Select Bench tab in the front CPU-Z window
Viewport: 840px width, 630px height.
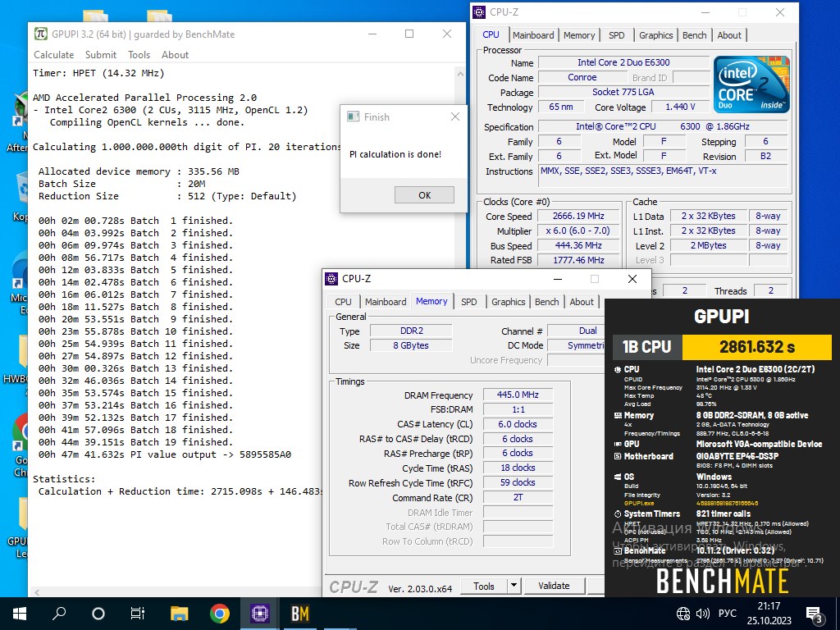pyautogui.click(x=546, y=302)
